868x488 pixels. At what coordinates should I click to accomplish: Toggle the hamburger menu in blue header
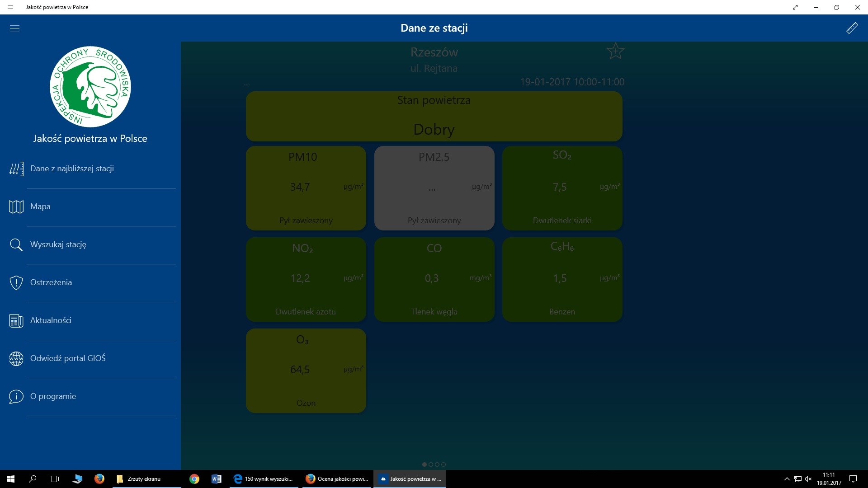(x=14, y=28)
